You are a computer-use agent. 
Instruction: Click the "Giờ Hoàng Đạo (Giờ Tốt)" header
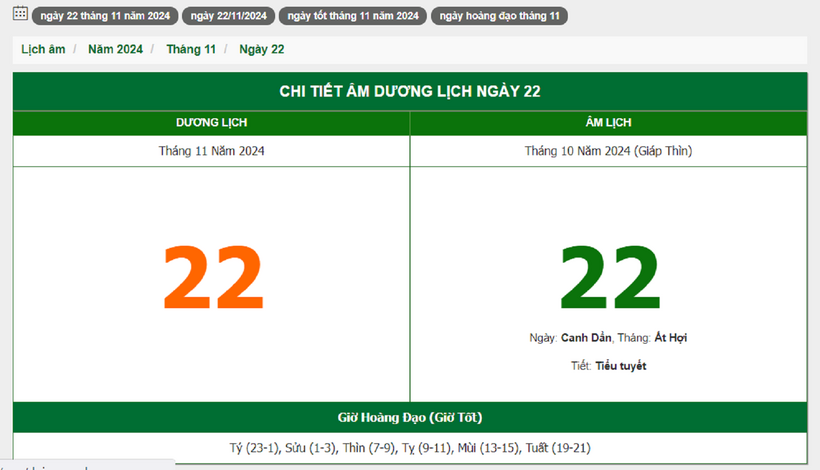tap(410, 417)
